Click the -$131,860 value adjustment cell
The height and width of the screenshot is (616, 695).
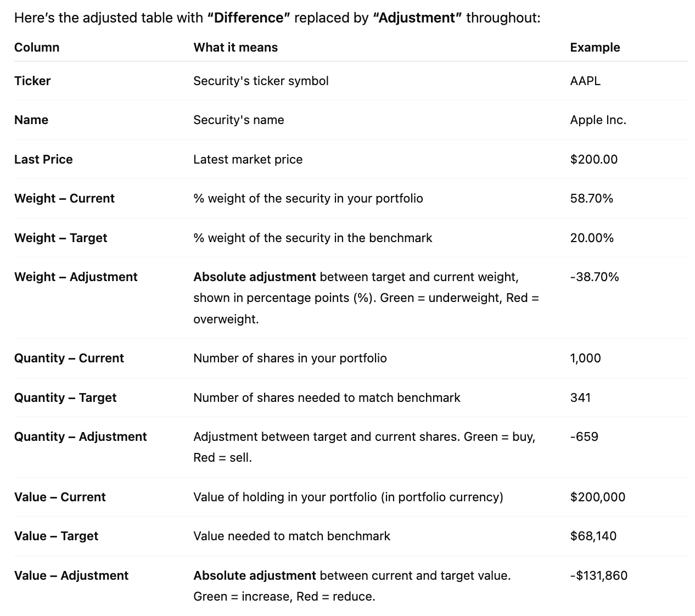(x=598, y=575)
